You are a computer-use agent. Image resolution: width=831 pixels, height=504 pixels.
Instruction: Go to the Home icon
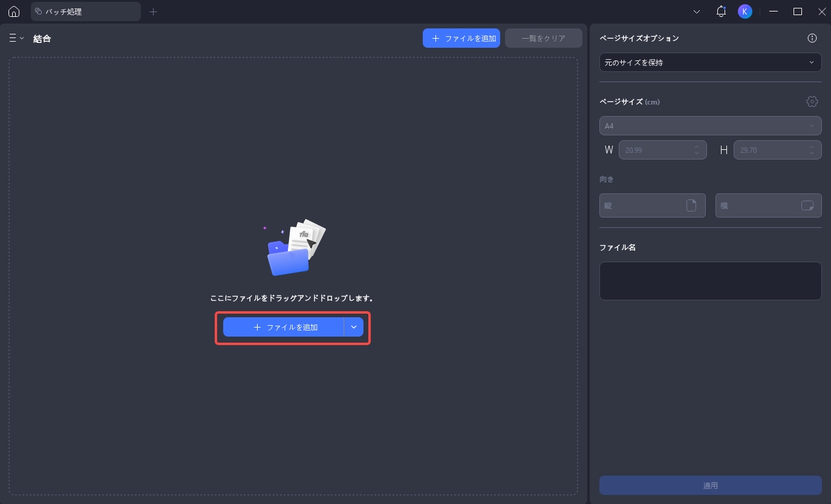pyautogui.click(x=14, y=11)
